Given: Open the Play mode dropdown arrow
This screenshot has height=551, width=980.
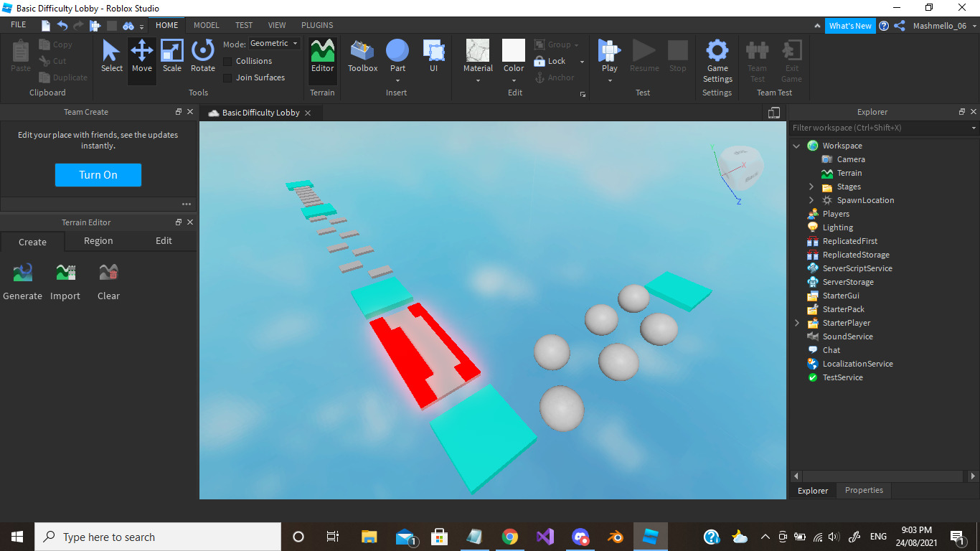Looking at the screenshot, I should tap(610, 80).
